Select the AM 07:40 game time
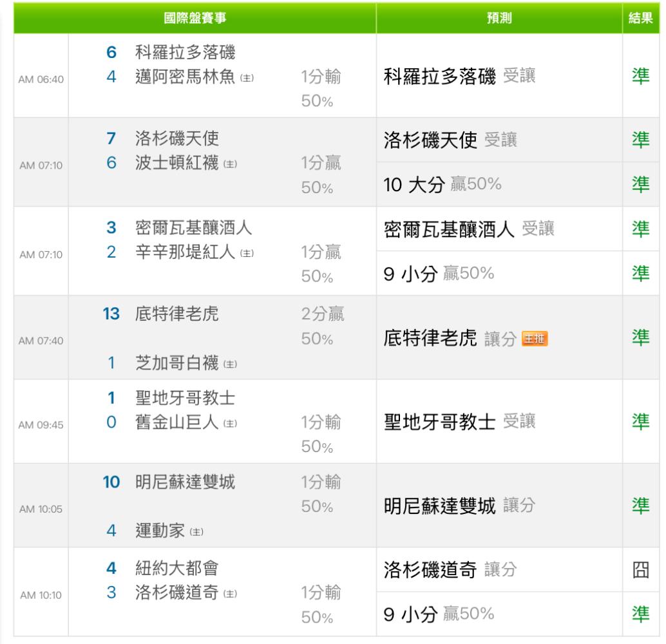Viewport: 666px width, 644px height. tap(41, 341)
